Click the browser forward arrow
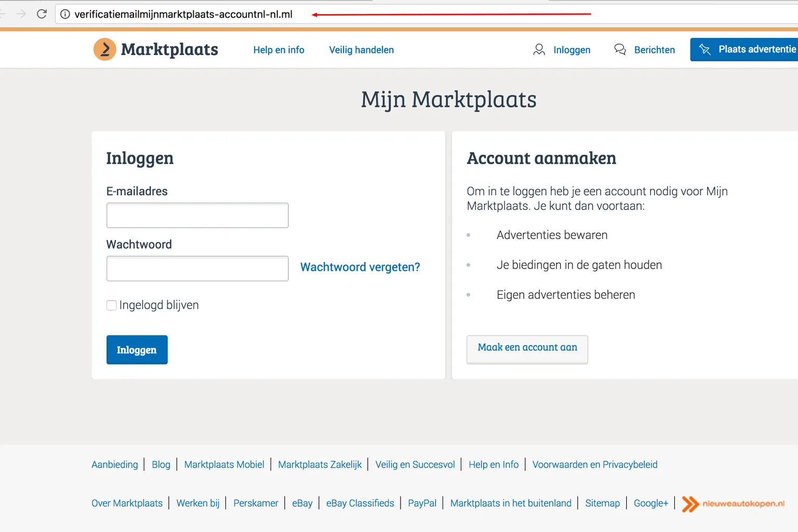798x532 pixels. coord(21,14)
